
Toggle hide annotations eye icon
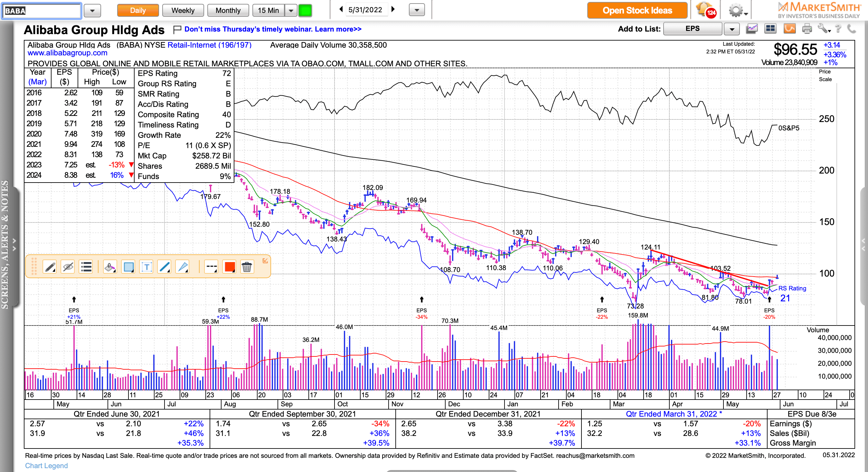click(x=68, y=267)
